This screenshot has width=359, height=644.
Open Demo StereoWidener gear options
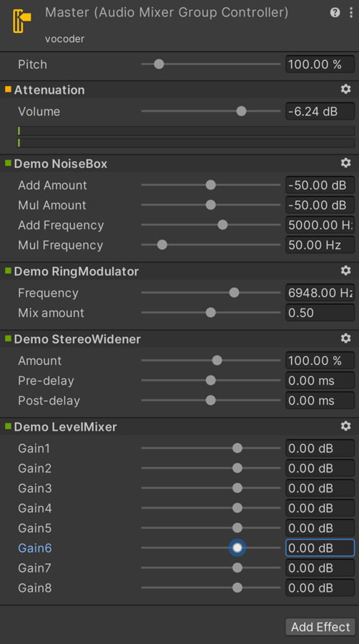click(346, 338)
